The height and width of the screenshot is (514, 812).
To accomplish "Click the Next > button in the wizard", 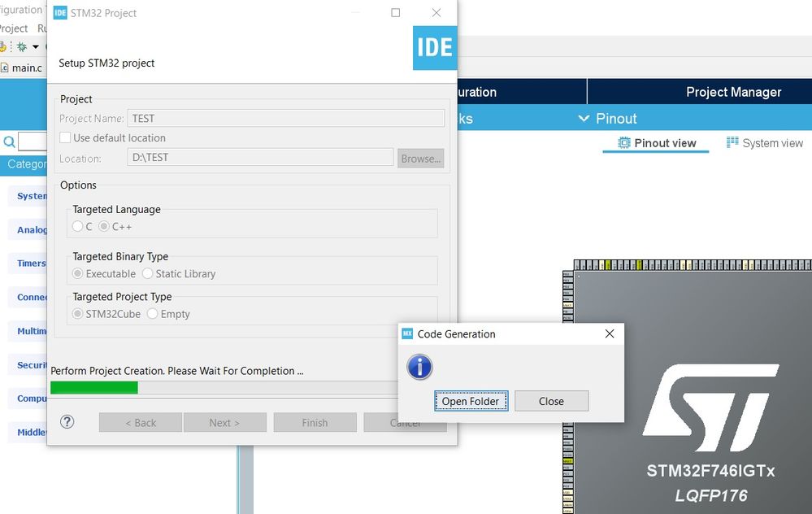I will [225, 423].
